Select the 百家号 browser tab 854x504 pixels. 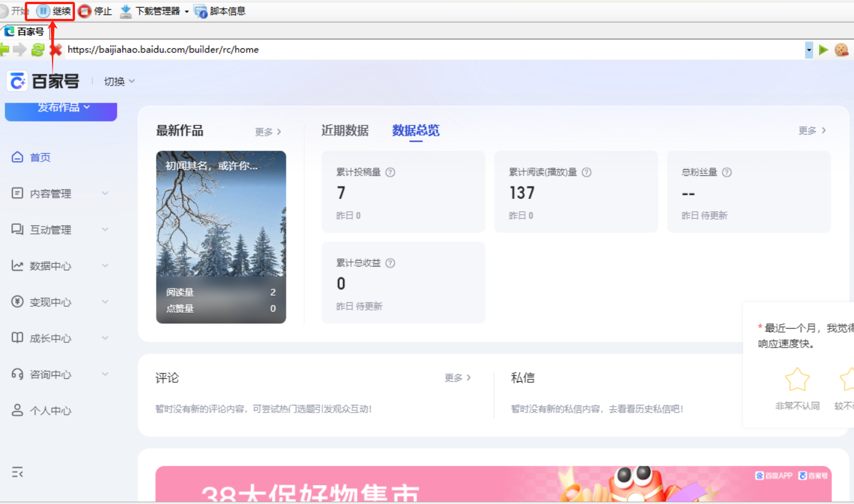pyautogui.click(x=24, y=31)
